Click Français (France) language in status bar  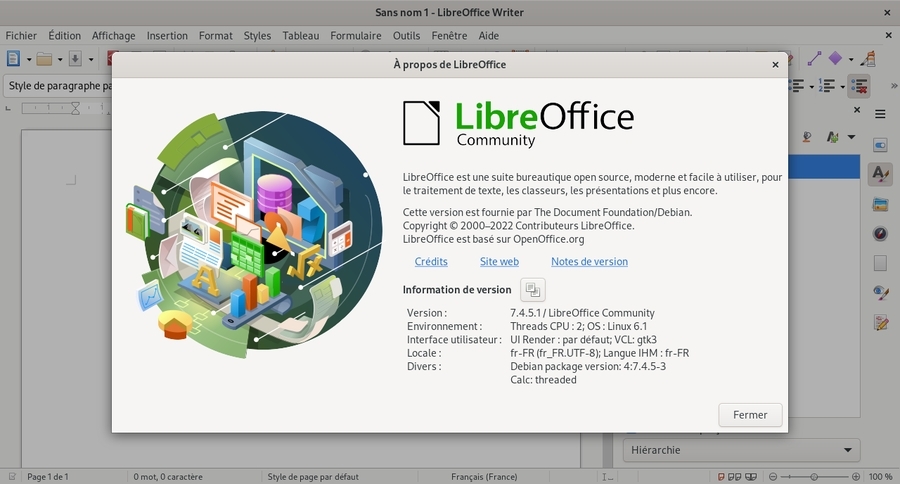pos(484,477)
